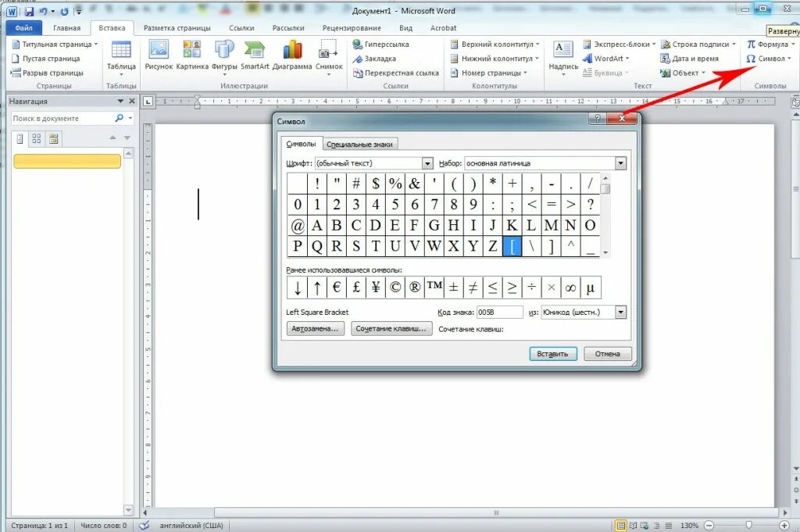Open Автозамена… settings

315,328
